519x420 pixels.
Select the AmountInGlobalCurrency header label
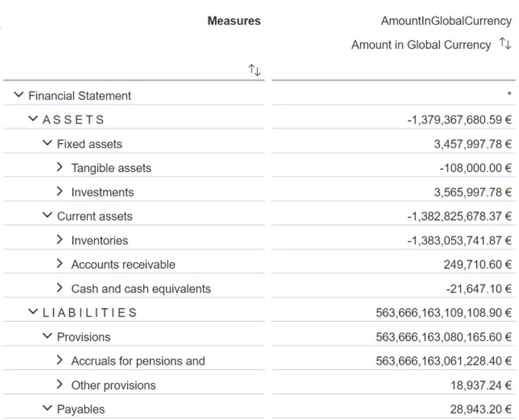[446, 21]
